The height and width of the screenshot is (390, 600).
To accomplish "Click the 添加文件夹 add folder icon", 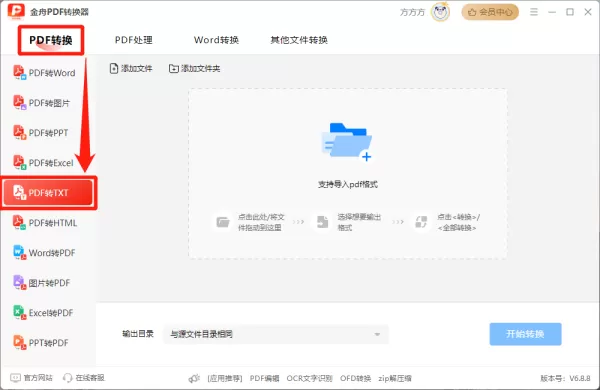I will click(174, 69).
